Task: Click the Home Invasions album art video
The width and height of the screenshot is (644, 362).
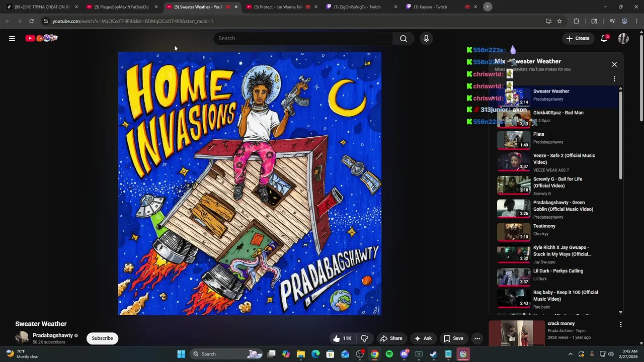Action: (250, 184)
